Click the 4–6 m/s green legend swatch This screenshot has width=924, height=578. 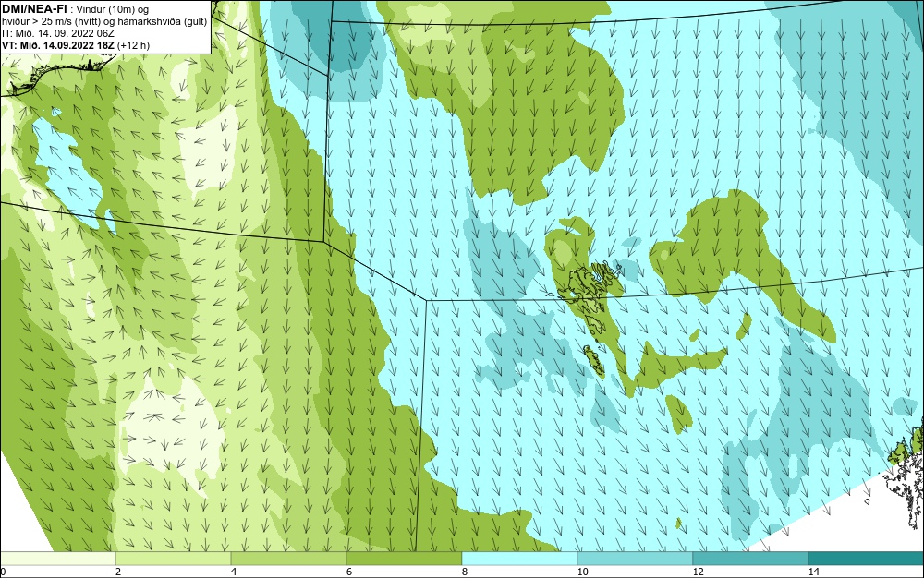tap(288, 558)
